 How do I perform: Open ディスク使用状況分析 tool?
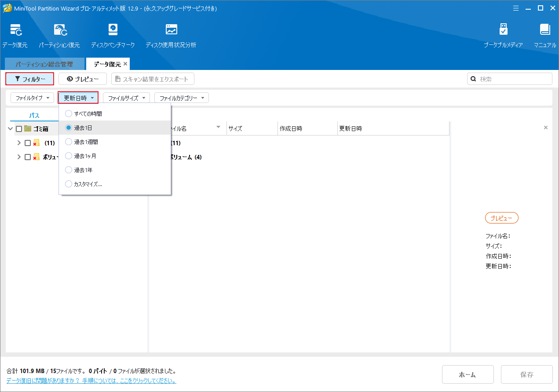(171, 36)
